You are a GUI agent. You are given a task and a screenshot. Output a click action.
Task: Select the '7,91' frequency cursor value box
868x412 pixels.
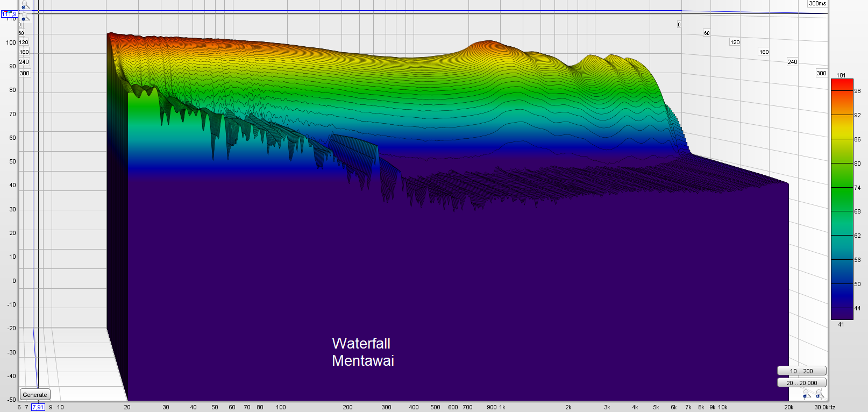coord(38,407)
